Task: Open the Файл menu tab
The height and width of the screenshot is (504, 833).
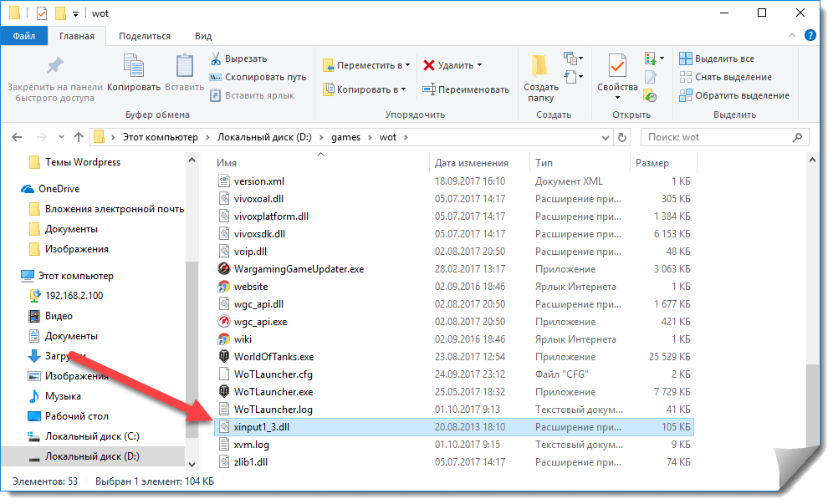Action: [24, 36]
